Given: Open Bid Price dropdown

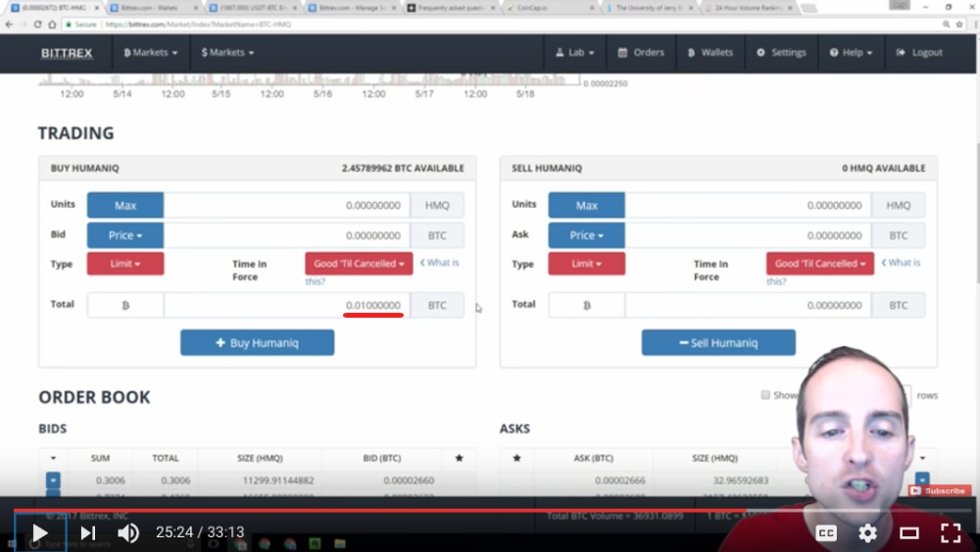Looking at the screenshot, I should (x=125, y=235).
